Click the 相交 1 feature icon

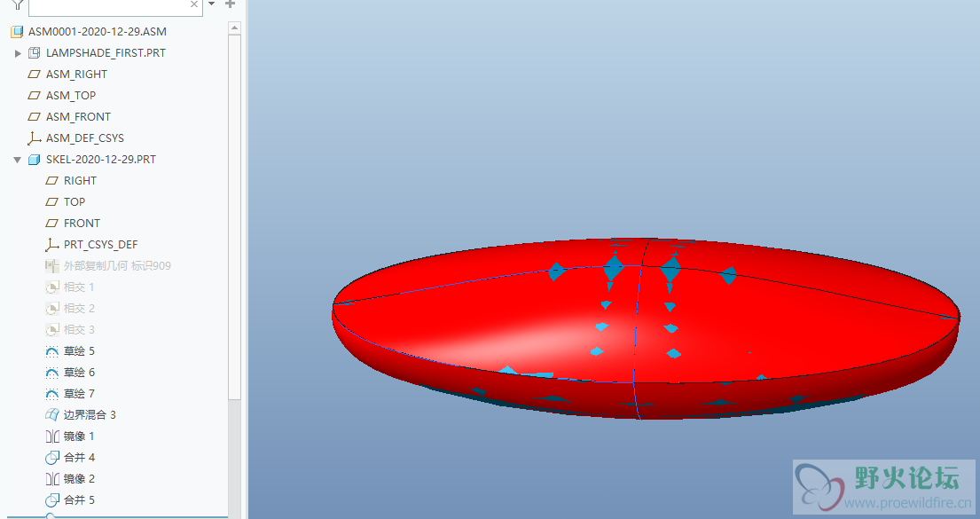click(x=51, y=287)
